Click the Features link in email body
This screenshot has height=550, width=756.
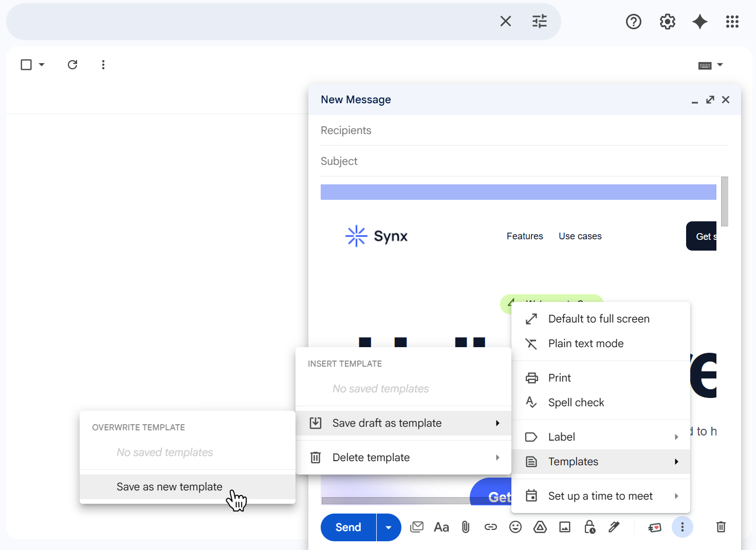pos(525,236)
